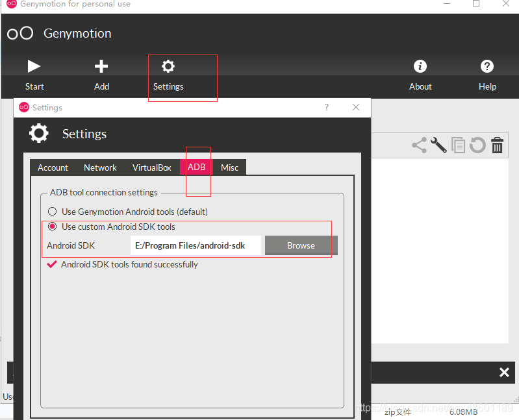519x420 pixels.
Task: Select Use Genymotion Android tools (default)
Action: (x=128, y=212)
